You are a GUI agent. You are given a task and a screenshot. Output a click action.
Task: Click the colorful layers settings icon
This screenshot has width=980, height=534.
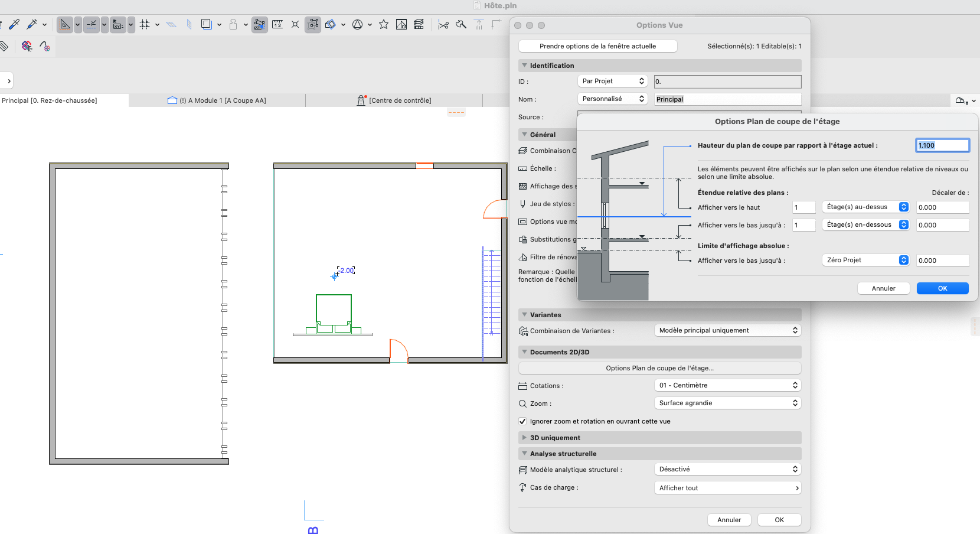27,46
